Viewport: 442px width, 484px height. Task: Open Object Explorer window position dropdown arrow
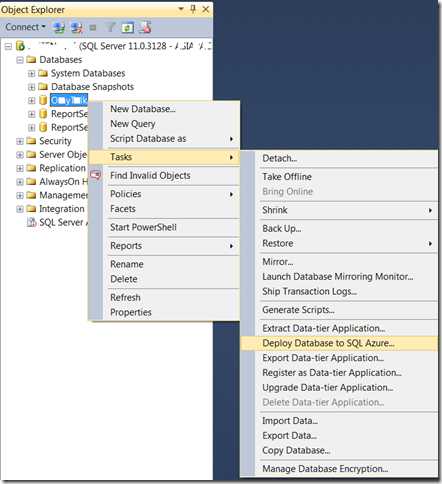pos(181,9)
